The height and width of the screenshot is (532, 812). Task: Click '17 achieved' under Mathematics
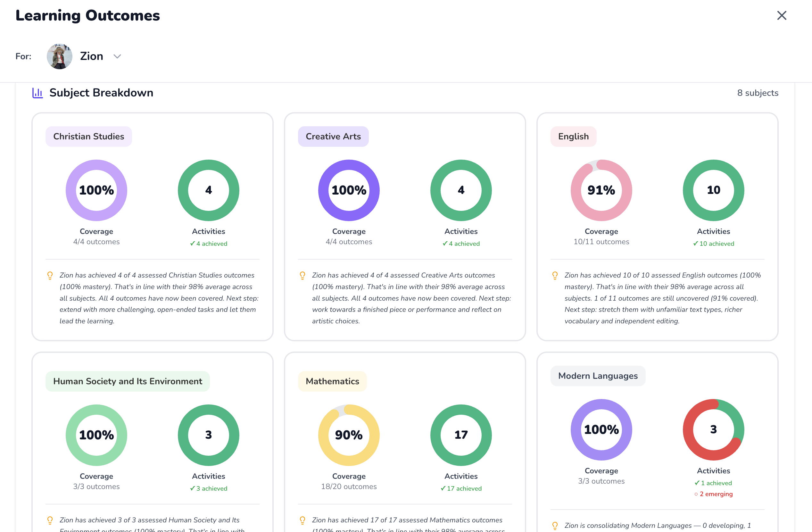pos(461,488)
